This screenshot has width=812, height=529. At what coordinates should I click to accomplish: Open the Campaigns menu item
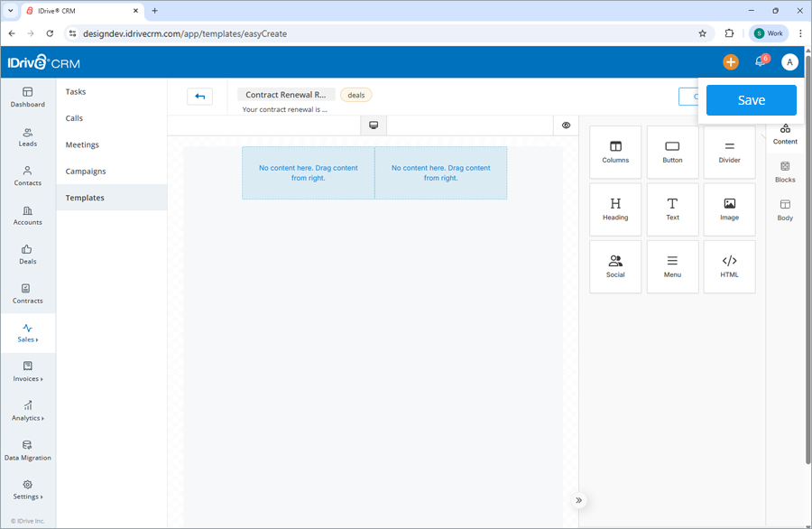[85, 171]
